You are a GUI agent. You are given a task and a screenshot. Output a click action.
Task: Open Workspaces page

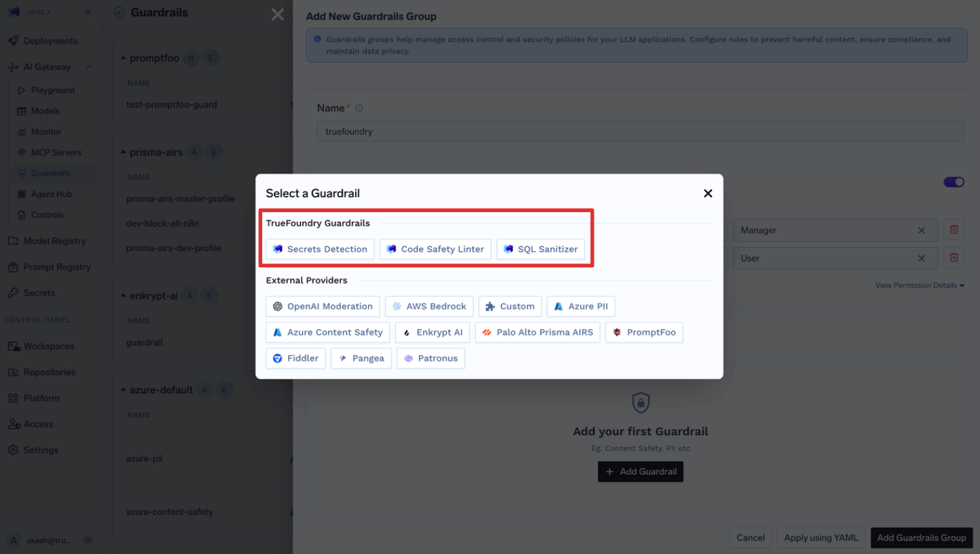pos(49,346)
